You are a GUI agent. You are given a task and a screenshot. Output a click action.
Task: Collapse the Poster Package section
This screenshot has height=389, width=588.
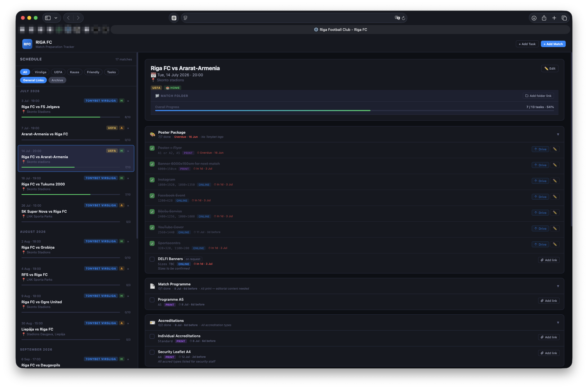pos(558,134)
